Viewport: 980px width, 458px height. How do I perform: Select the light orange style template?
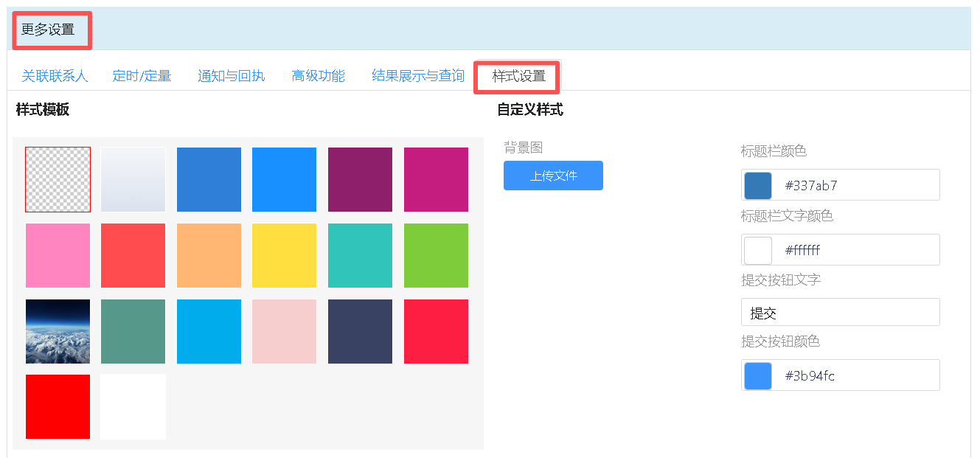pyautogui.click(x=209, y=255)
